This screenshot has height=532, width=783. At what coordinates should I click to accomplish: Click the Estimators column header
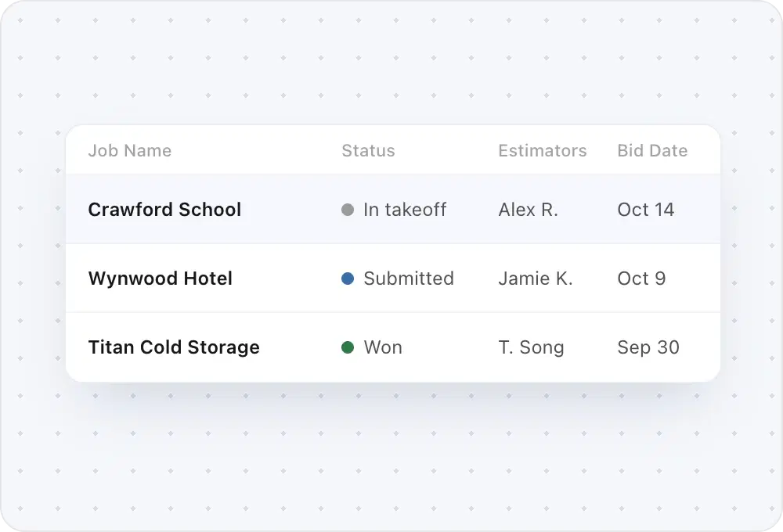[543, 151]
